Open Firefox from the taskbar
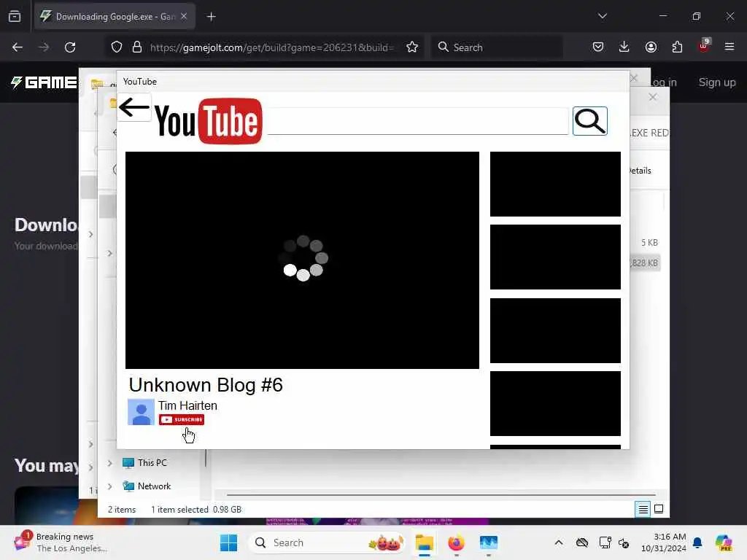747x560 pixels. [x=456, y=542]
